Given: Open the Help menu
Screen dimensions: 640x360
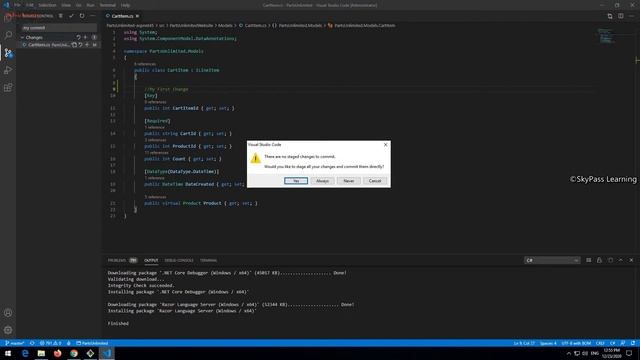Looking at the screenshot, I should pos(125,5).
